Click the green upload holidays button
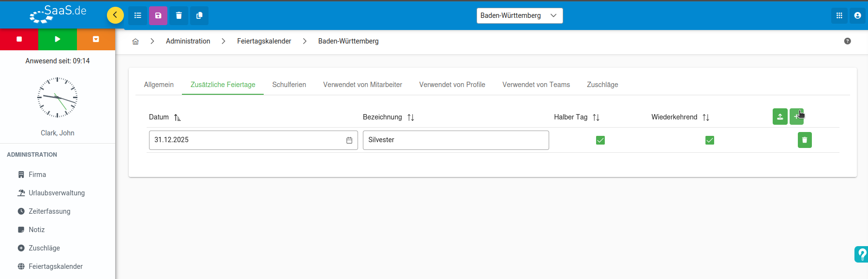This screenshot has height=279, width=868. pyautogui.click(x=780, y=117)
